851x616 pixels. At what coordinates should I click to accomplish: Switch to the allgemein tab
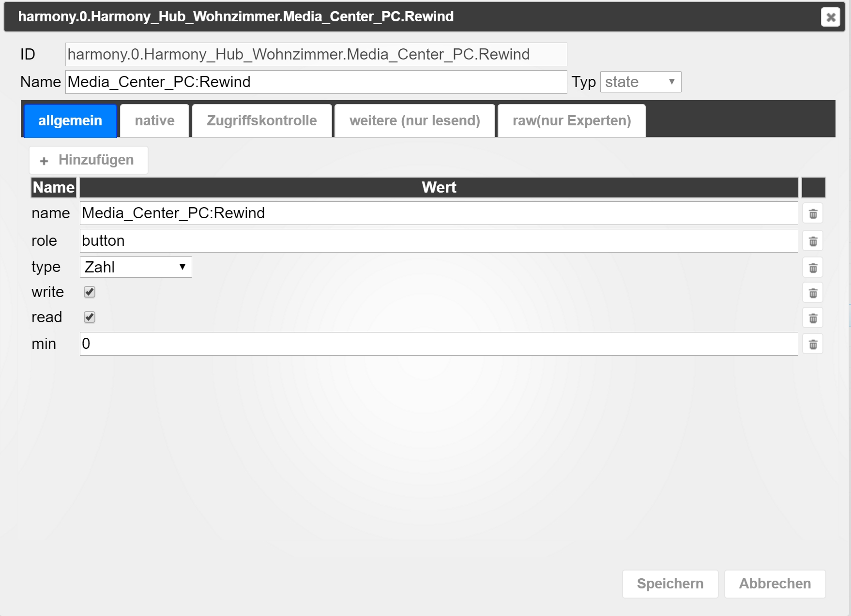click(70, 120)
